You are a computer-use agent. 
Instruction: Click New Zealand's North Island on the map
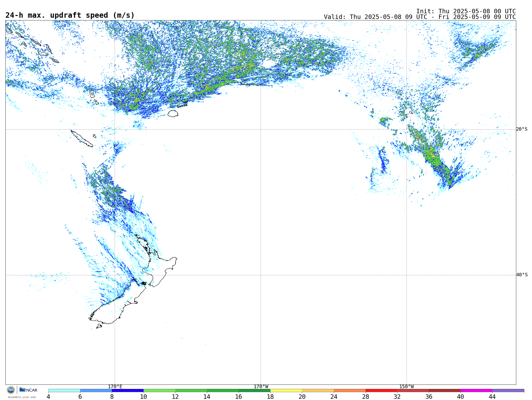(155, 261)
